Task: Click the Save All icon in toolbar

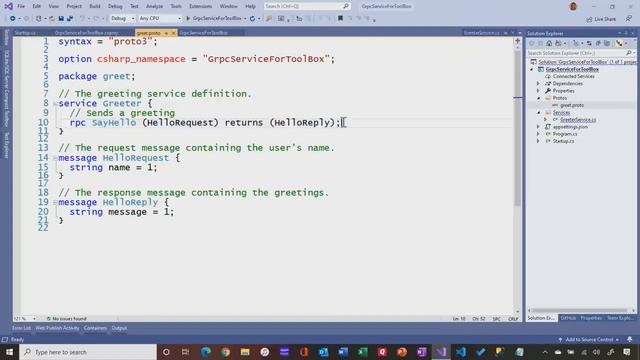Action: [70, 18]
